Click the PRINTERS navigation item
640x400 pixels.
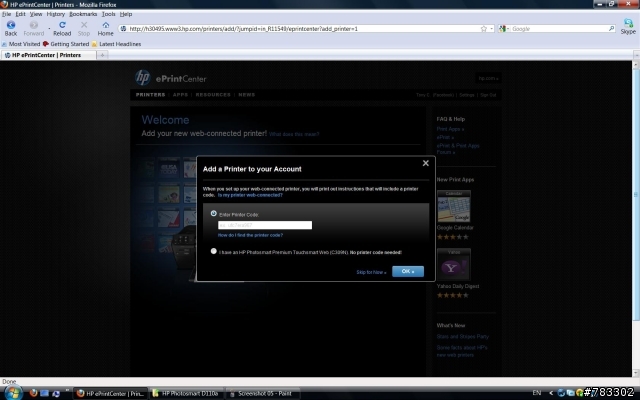point(150,95)
